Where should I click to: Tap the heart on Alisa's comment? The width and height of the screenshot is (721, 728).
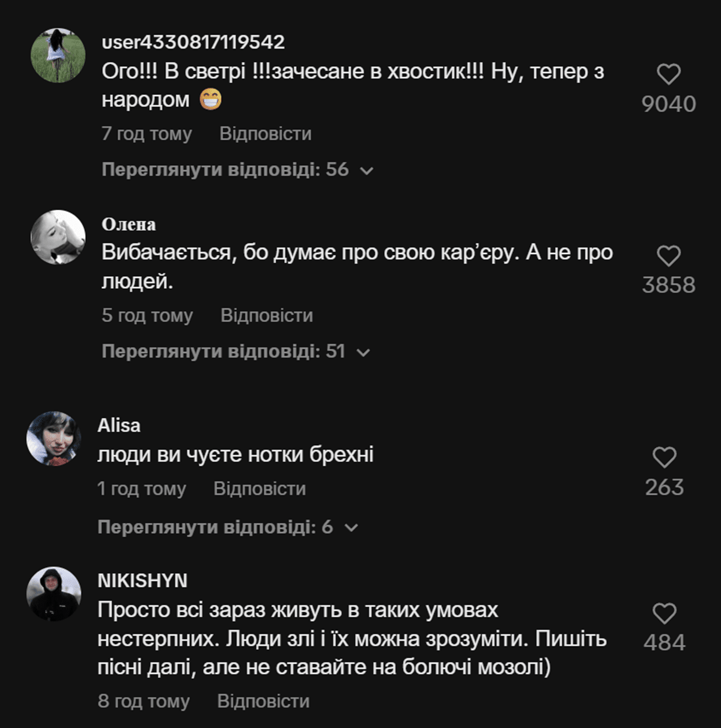click(664, 458)
